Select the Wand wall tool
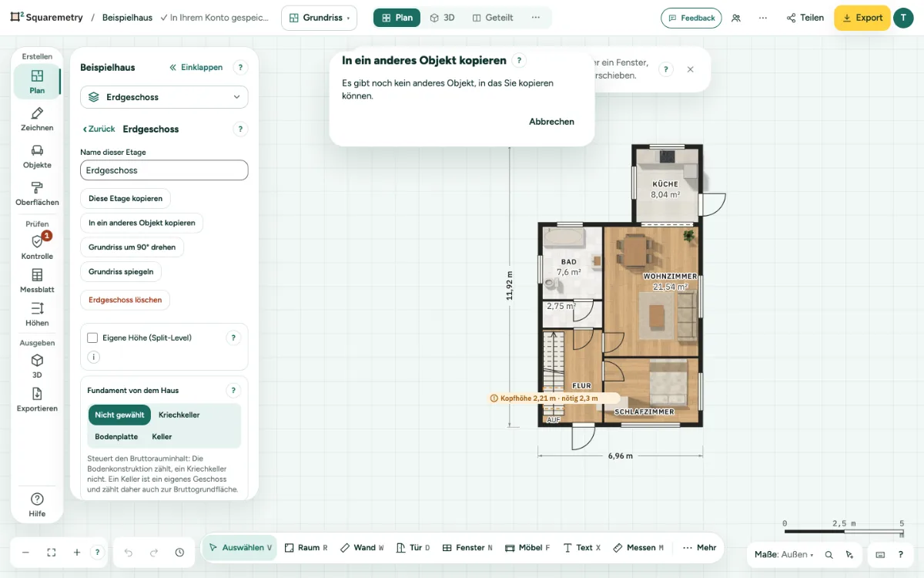This screenshot has width=924, height=578. tap(362, 548)
